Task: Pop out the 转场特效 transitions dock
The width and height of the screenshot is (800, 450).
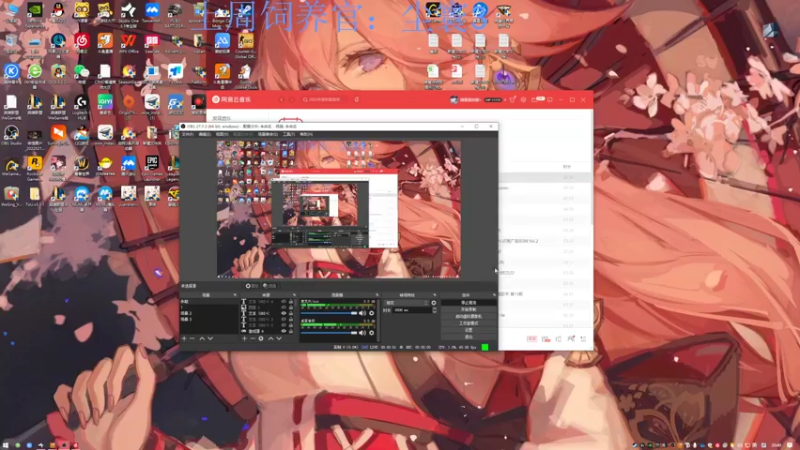Action: [435, 295]
